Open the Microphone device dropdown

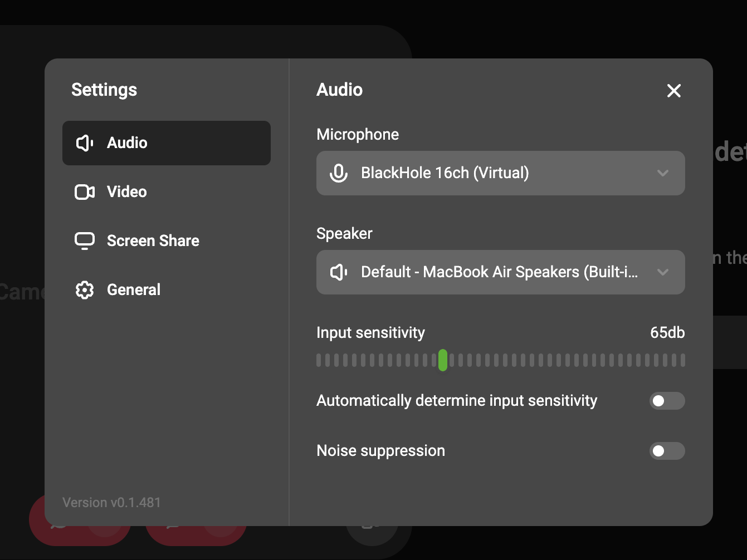(x=500, y=173)
